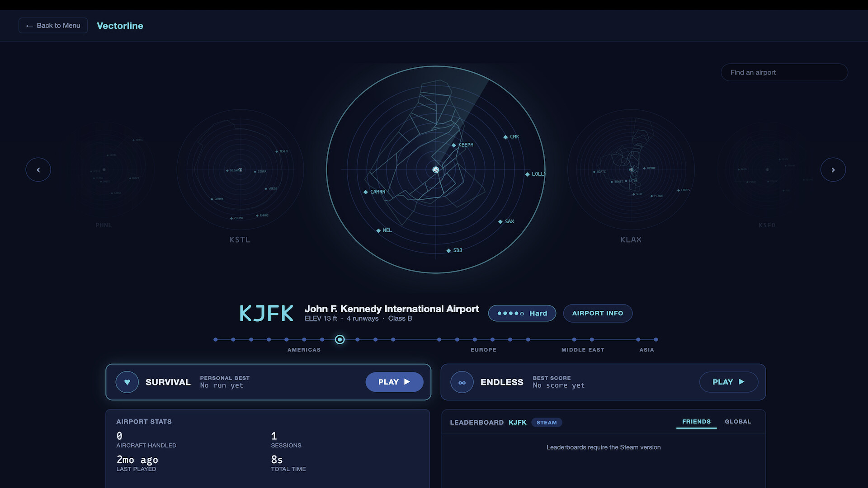
Task: Click the 'No score yet' best score text
Action: (x=559, y=385)
